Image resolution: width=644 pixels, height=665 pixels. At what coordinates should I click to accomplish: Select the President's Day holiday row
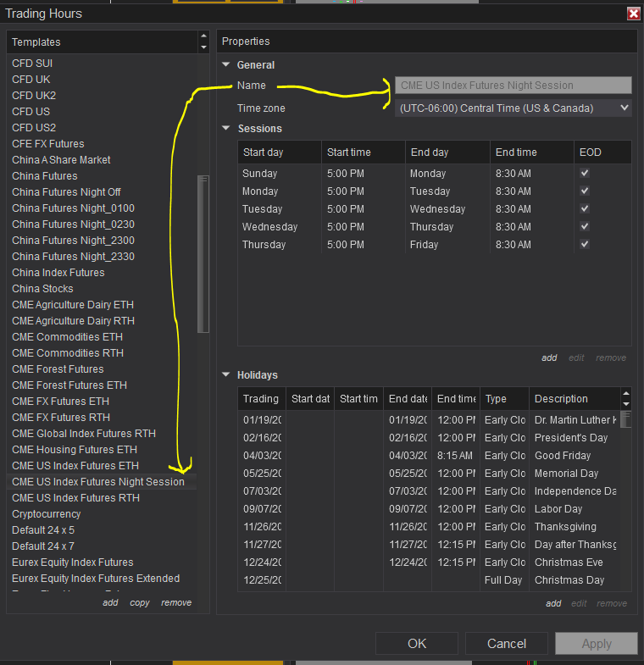tap(429, 438)
